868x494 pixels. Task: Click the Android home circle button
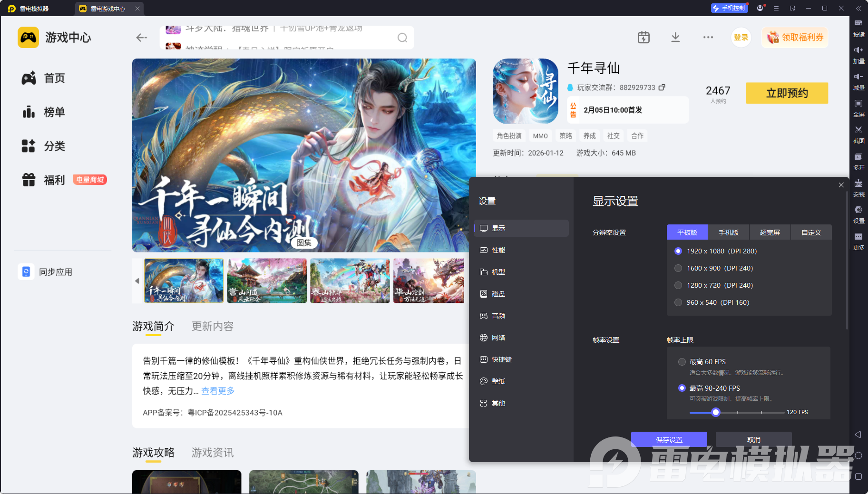(858, 455)
